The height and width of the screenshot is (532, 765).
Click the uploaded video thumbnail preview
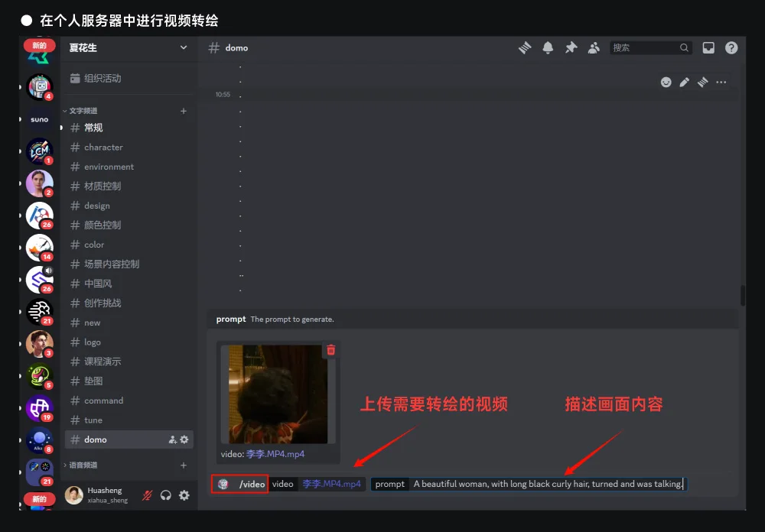click(278, 394)
